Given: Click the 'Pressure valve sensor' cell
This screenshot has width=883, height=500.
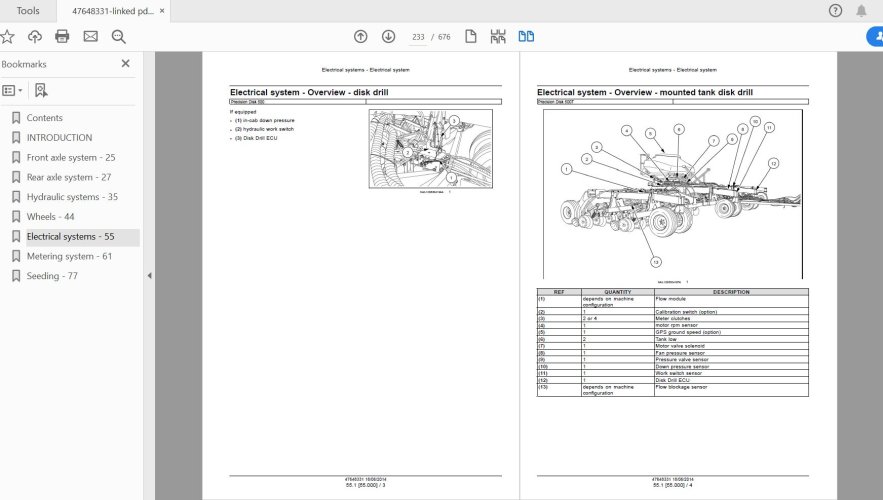Looking at the screenshot, I should [x=731, y=359].
